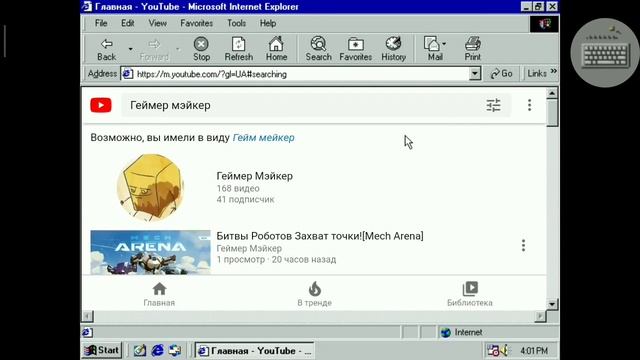This screenshot has height=360, width=640.
Task: Open the В тренде tab
Action: (x=314, y=294)
